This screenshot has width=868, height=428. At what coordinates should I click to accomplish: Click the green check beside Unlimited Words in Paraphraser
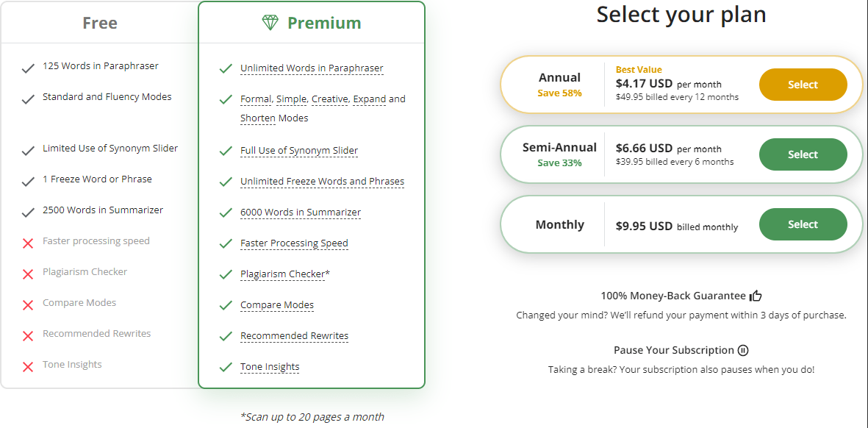pos(226,69)
